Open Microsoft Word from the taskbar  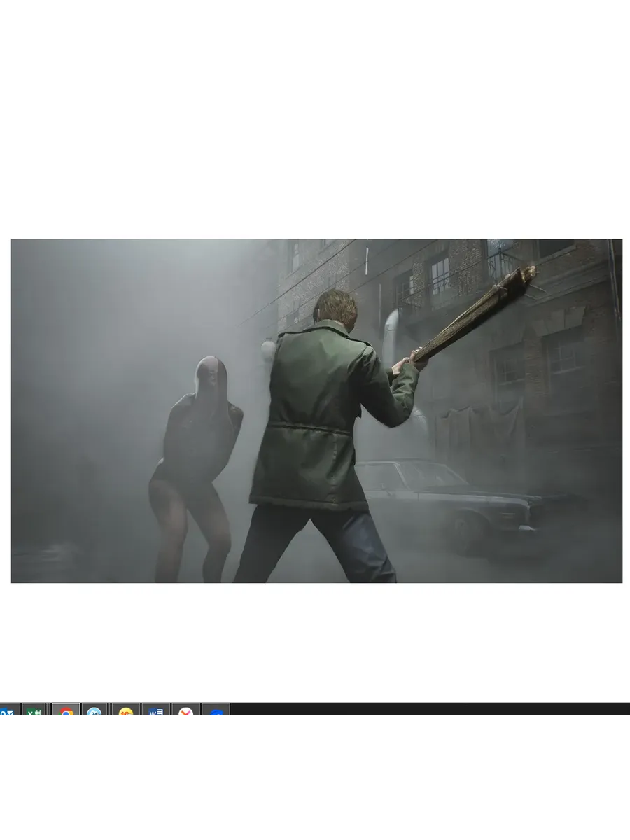[156, 711]
